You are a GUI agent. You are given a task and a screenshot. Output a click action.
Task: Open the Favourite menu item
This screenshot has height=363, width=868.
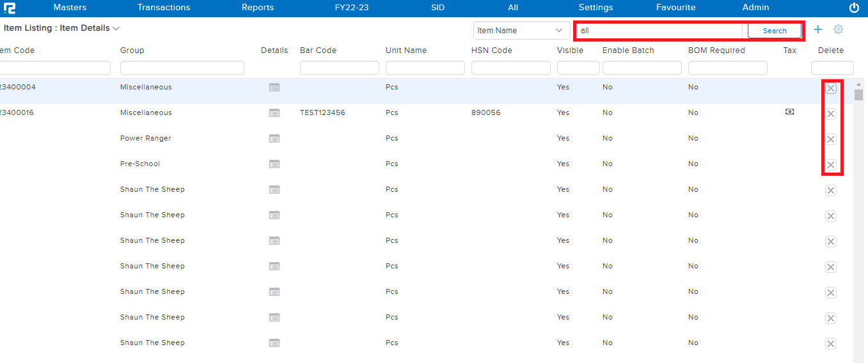coord(675,8)
